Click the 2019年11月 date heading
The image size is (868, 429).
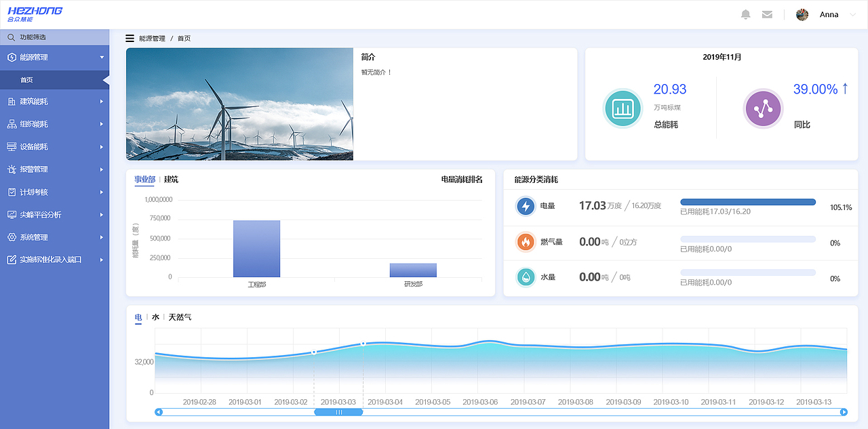[x=722, y=57]
